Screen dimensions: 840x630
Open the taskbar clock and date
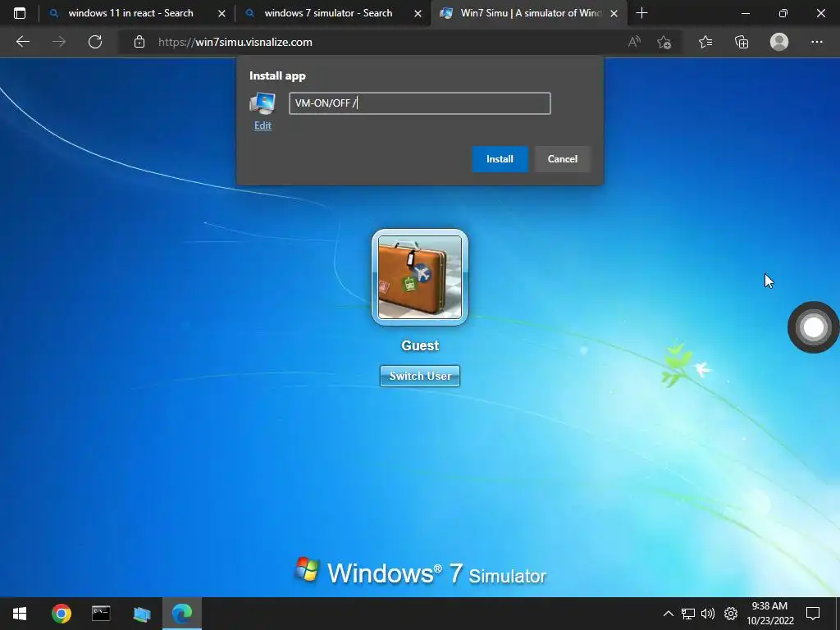(769, 614)
